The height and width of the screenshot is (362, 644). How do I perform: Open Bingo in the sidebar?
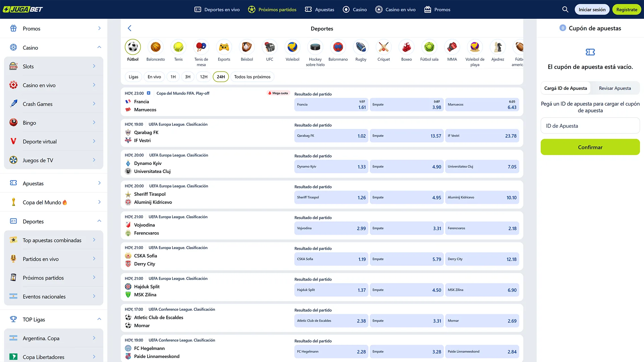tap(54, 123)
